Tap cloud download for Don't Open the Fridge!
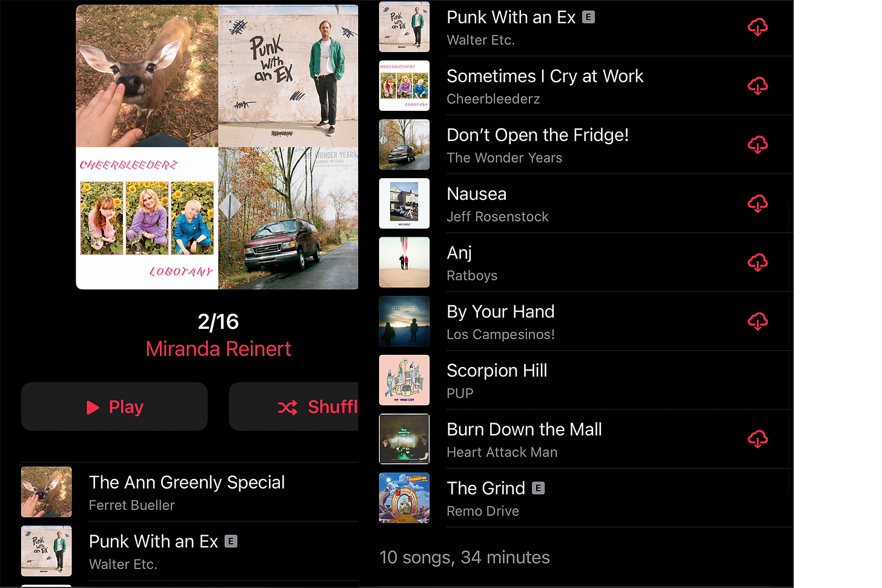 coord(757,145)
